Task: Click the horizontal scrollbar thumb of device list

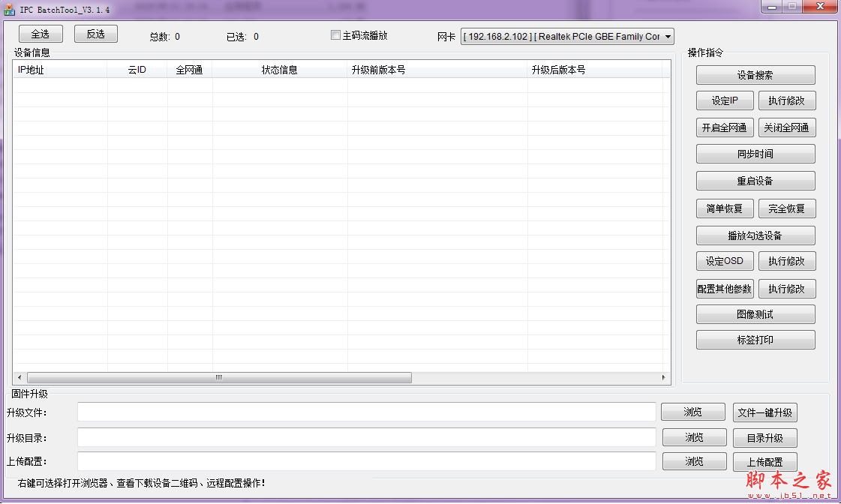Action: tap(219, 377)
